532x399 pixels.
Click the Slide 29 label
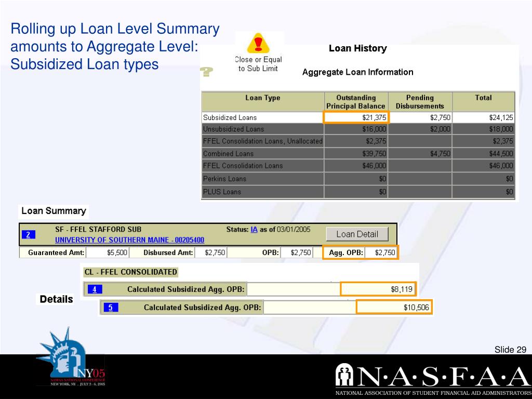pos(510,350)
